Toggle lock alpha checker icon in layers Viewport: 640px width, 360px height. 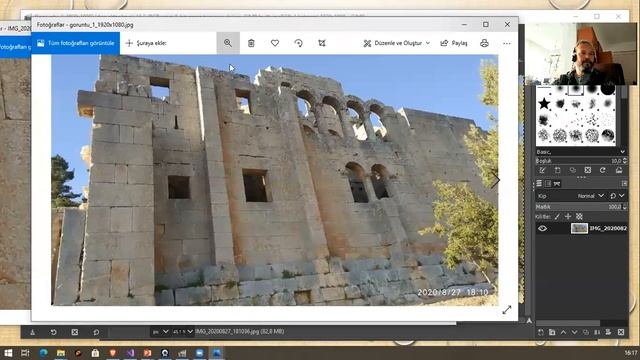tap(579, 217)
